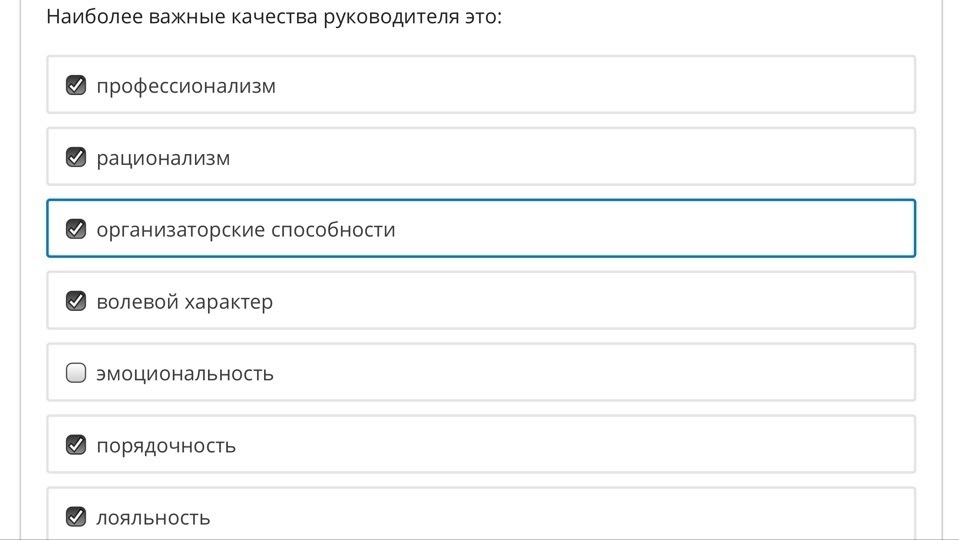Image resolution: width=959 pixels, height=540 pixels.
Task: Check the эмоциональность checkbox
Action: (76, 372)
